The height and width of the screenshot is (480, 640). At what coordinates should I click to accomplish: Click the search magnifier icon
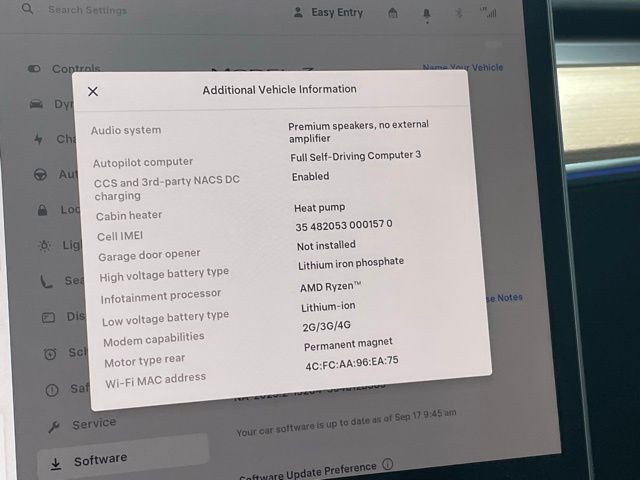[27, 9]
